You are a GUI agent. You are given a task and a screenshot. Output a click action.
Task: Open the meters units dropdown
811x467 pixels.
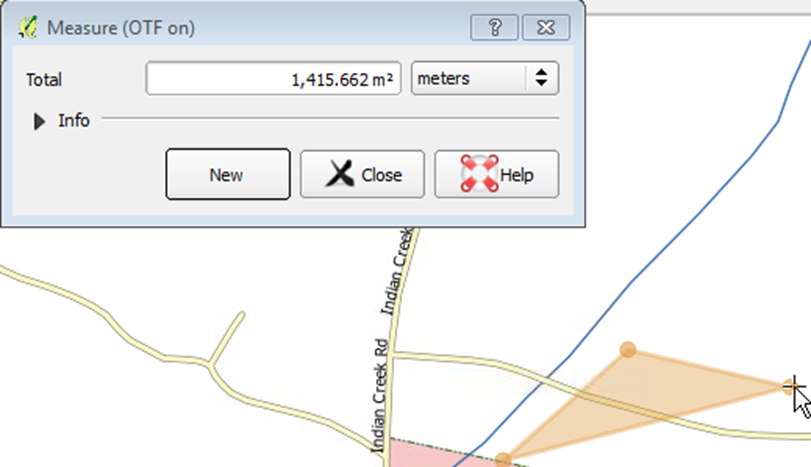pos(485,78)
